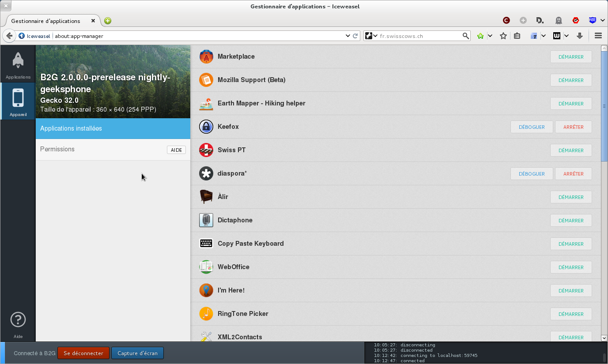
Task: Start Marketplace with DÉMARRER
Action: click(x=571, y=57)
